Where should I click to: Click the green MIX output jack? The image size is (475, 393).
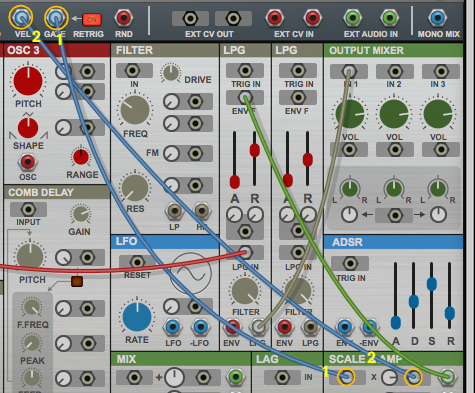(236, 377)
